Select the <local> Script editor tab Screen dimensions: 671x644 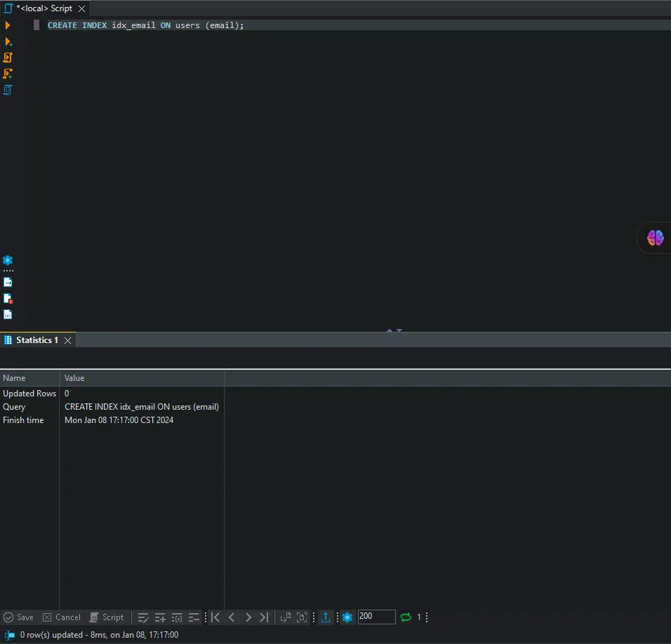(x=44, y=8)
